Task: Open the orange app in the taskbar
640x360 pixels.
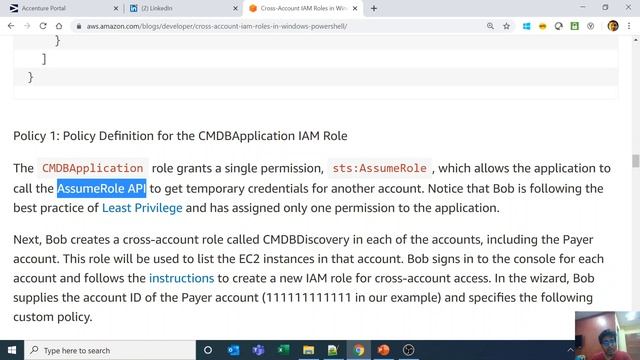Action: (383, 350)
